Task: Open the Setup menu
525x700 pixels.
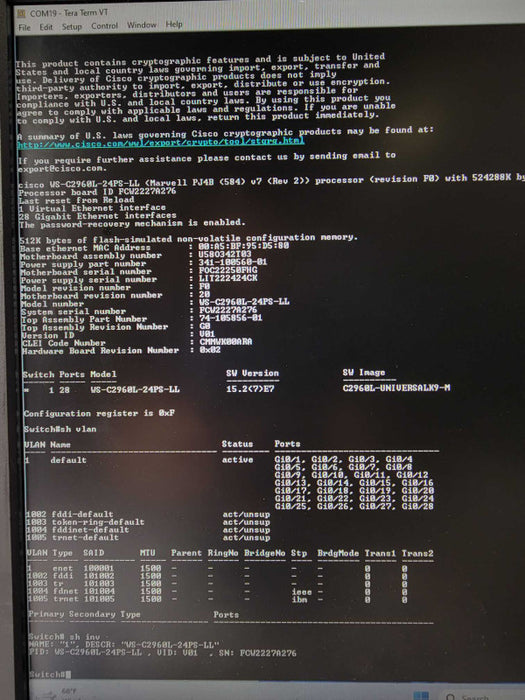Action: click(71, 27)
